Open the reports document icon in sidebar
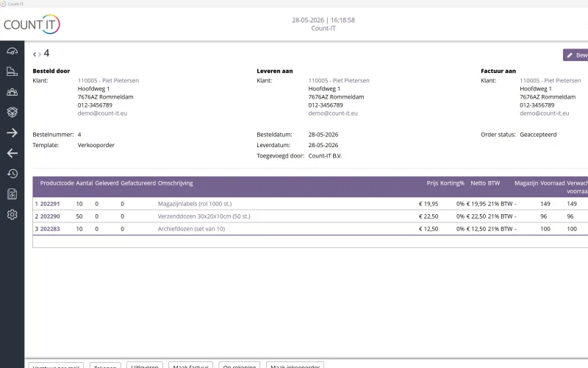This screenshot has height=368, width=588. [12, 194]
